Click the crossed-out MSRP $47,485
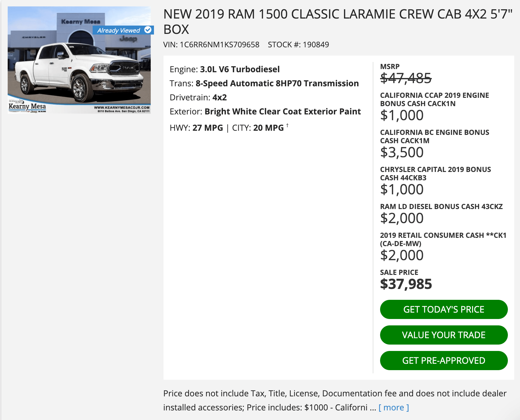520x420 pixels. coord(406,78)
